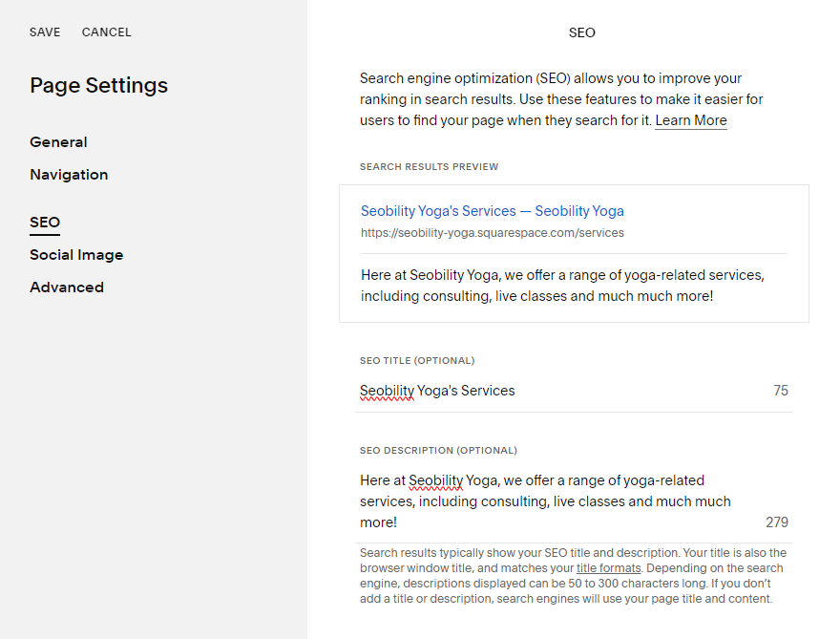840x639 pixels.
Task: Follow the Learn More link
Action: (x=691, y=120)
